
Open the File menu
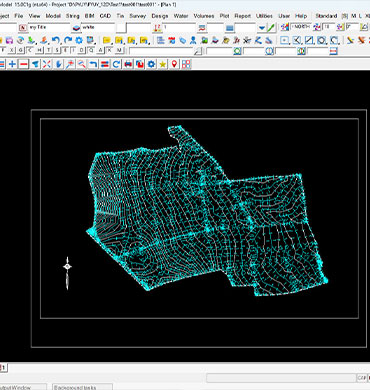(x=19, y=16)
